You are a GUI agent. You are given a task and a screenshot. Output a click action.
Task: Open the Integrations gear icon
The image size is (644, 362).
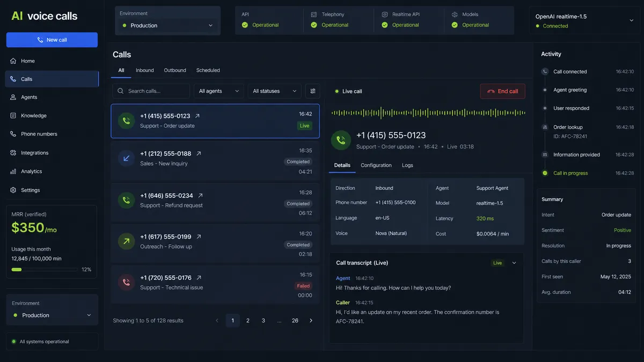[x=13, y=153]
